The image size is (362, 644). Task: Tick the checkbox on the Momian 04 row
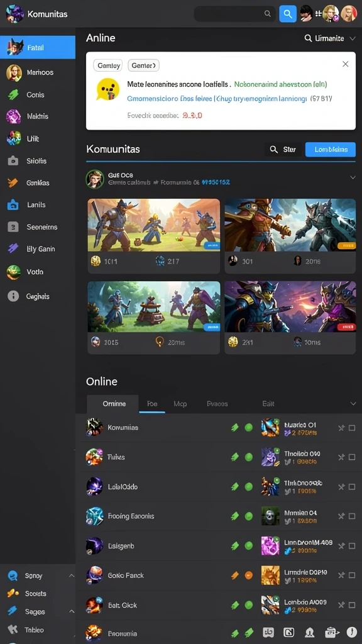[352, 516]
